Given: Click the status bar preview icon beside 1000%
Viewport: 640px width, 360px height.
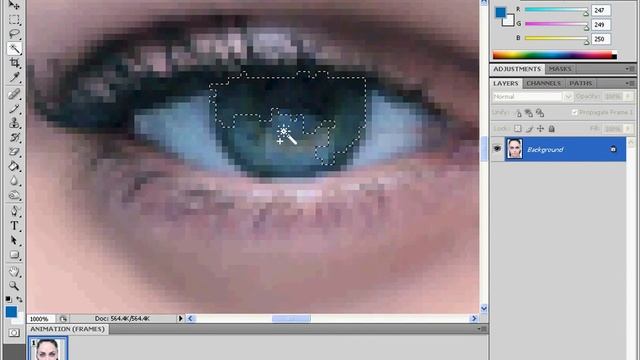Looking at the screenshot, I should tap(63, 318).
